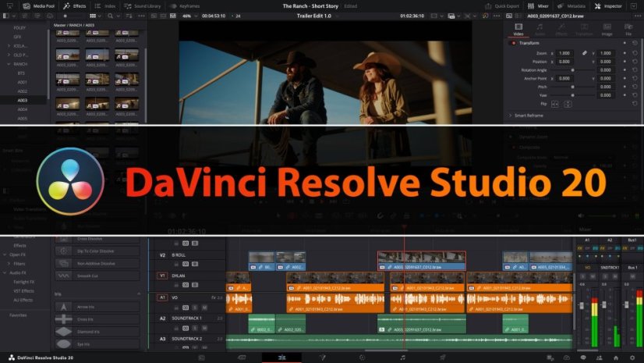Collapse the RANCH bin folder
The height and width of the screenshot is (363, 644).
pyautogui.click(x=9, y=64)
